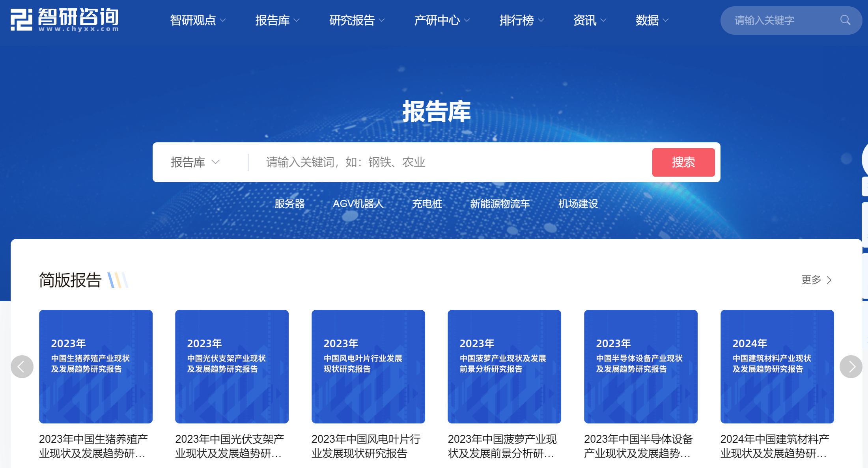The height and width of the screenshot is (468, 868).
Task: Open the 光伏支架 report cover
Action: pyautogui.click(x=232, y=367)
